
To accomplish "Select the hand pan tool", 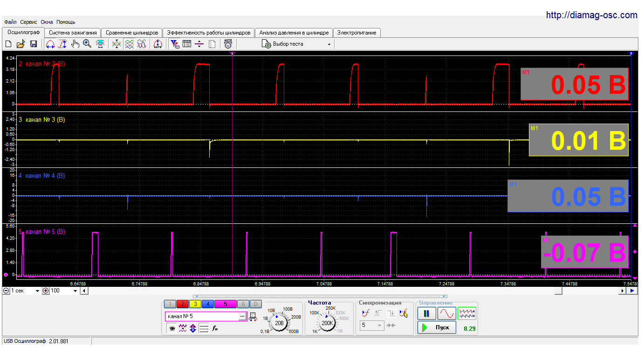I will point(75,44).
